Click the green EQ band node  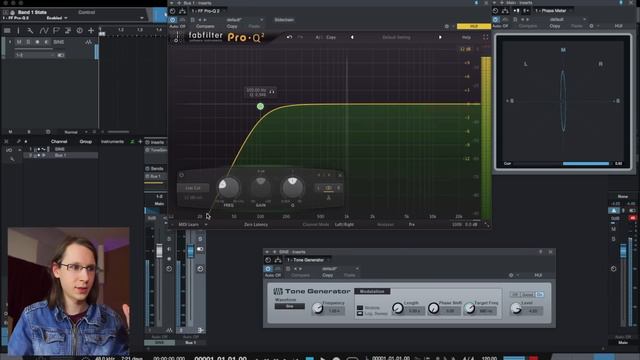pos(260,107)
